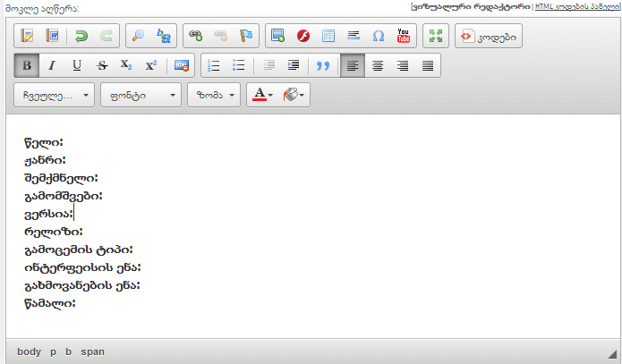Insert a link with the chain icon
Screen dimensions: 622x364
point(195,36)
